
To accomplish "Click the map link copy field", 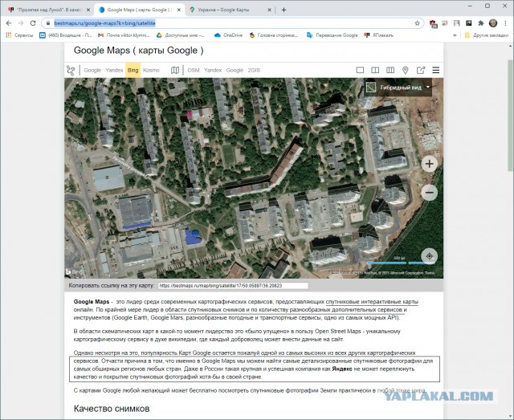I will [233, 286].
